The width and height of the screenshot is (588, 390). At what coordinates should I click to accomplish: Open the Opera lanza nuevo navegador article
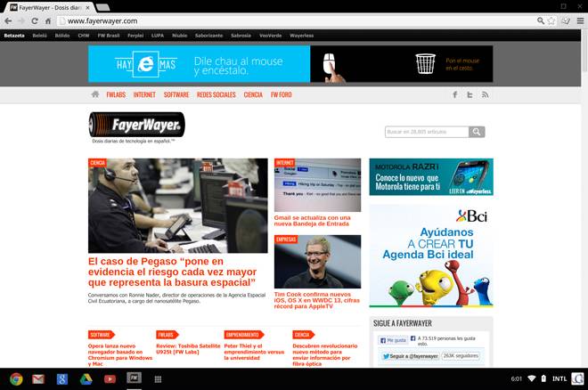pos(120,354)
